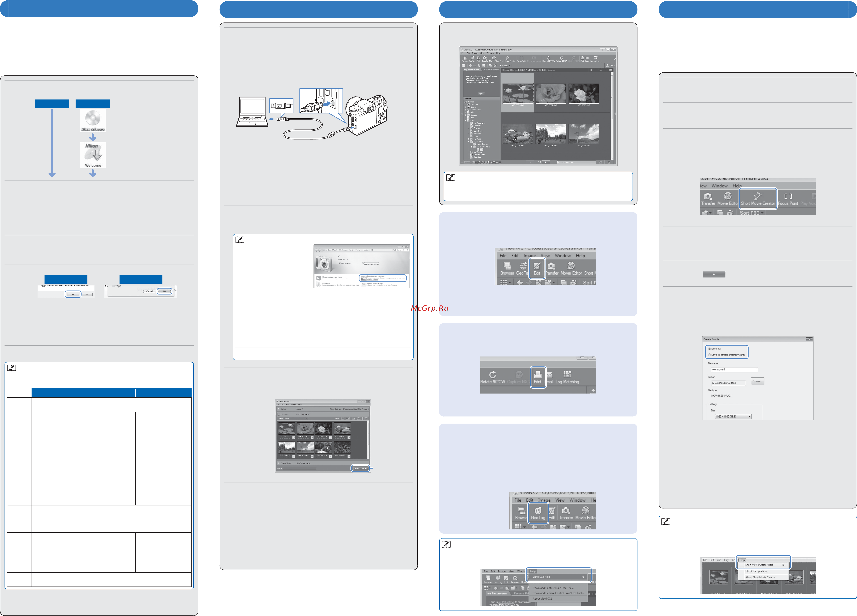
Task: Click the Browse... button in Create Movie
Action: (x=757, y=381)
